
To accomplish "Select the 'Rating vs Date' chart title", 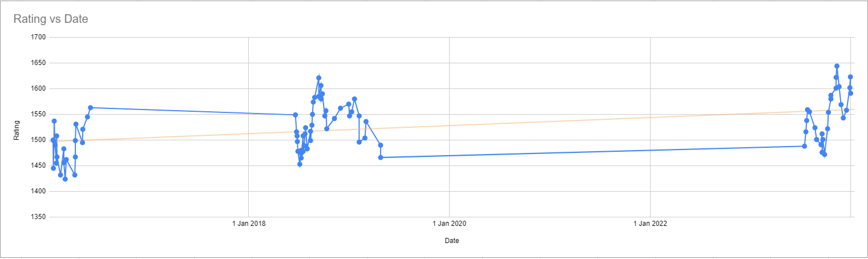I will point(51,19).
